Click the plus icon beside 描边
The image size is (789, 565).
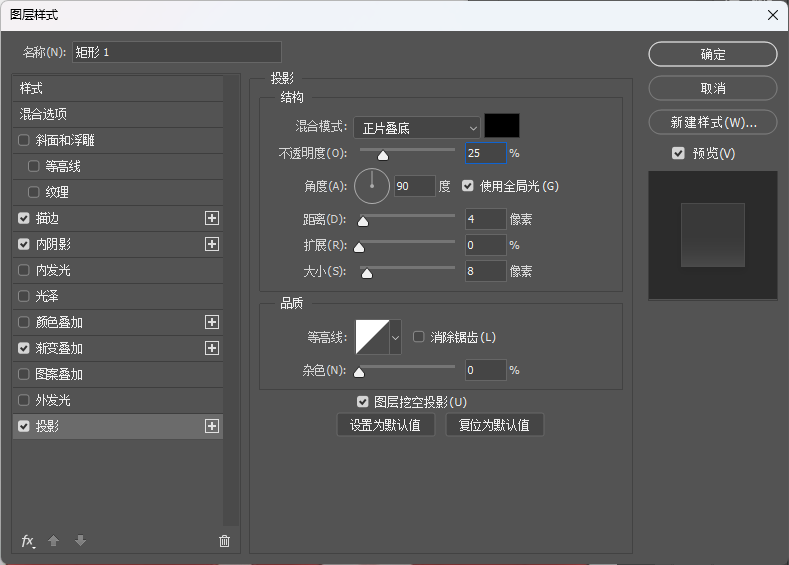pos(212,218)
